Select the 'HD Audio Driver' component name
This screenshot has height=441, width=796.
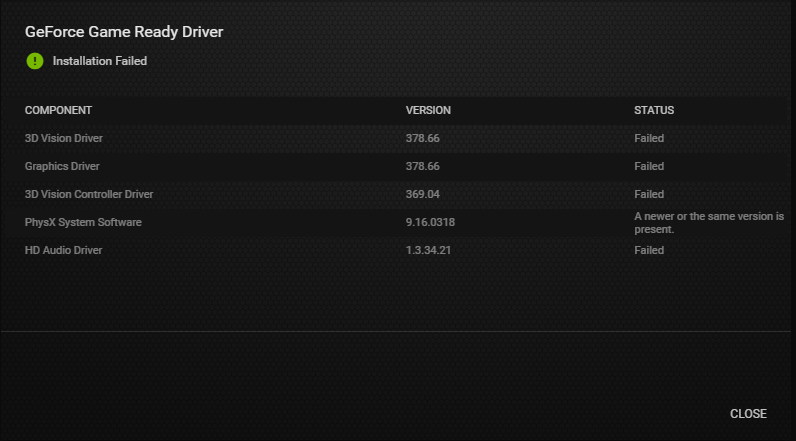coord(63,250)
